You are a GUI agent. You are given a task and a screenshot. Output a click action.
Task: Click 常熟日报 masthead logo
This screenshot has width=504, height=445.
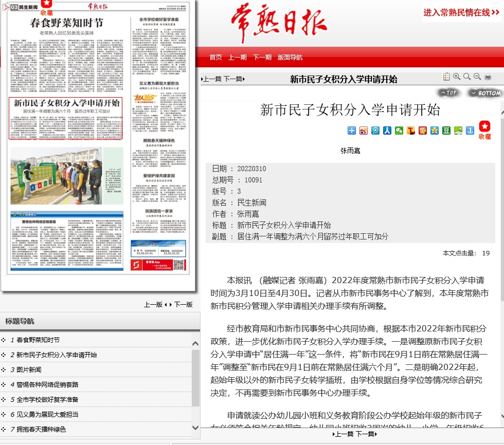(279, 23)
